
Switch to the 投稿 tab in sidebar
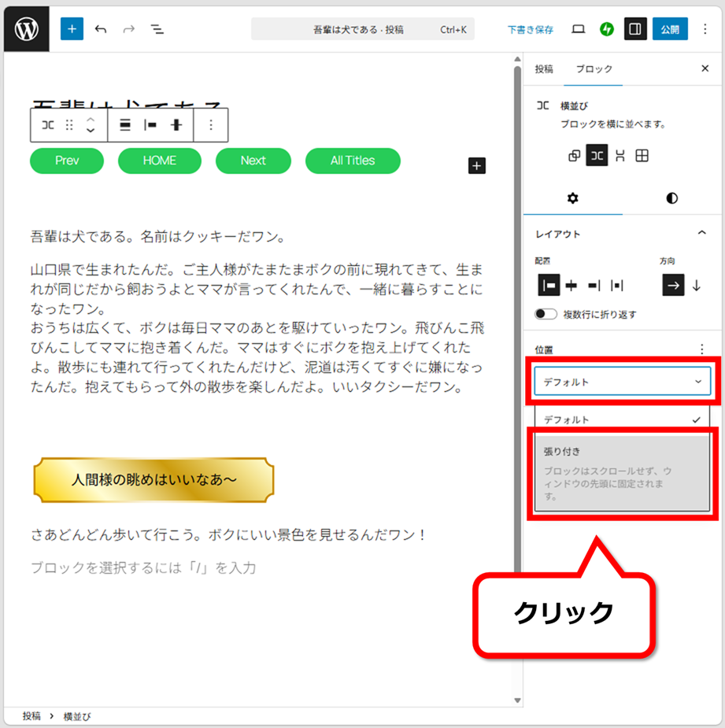(544, 69)
